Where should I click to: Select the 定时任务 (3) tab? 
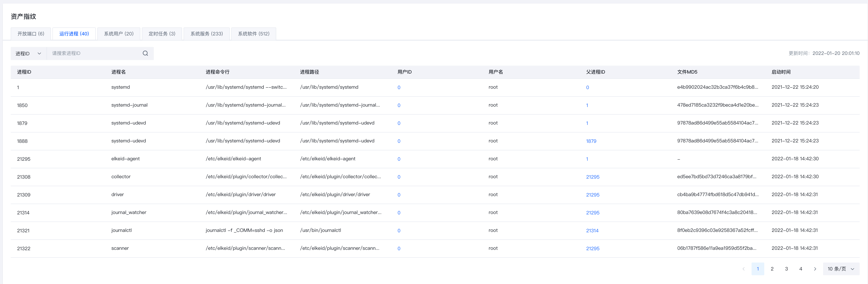point(162,34)
